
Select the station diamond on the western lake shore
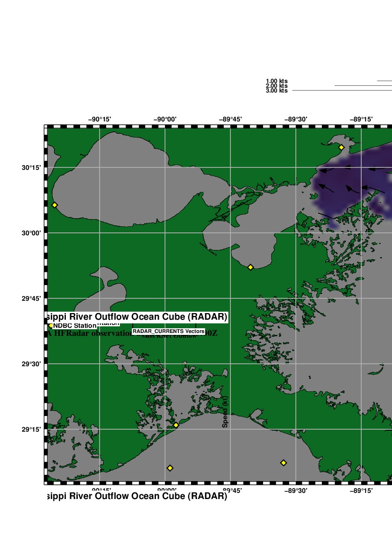[x=55, y=205]
